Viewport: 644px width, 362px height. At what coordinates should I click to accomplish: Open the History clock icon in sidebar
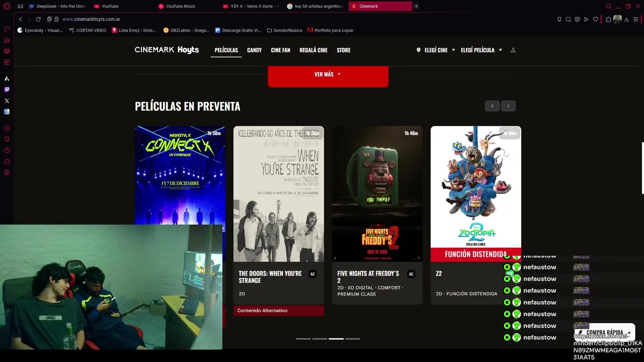click(x=7, y=150)
